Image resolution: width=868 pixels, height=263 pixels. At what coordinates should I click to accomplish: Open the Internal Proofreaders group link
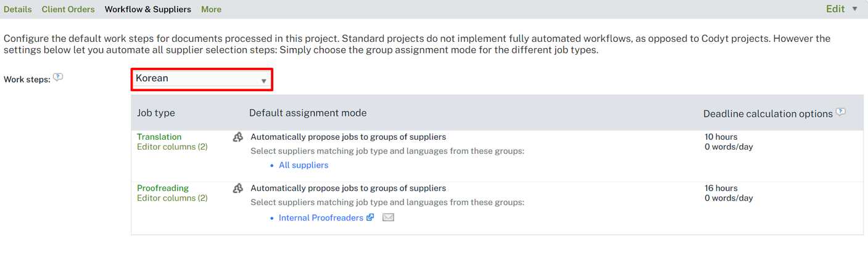pyautogui.click(x=321, y=217)
